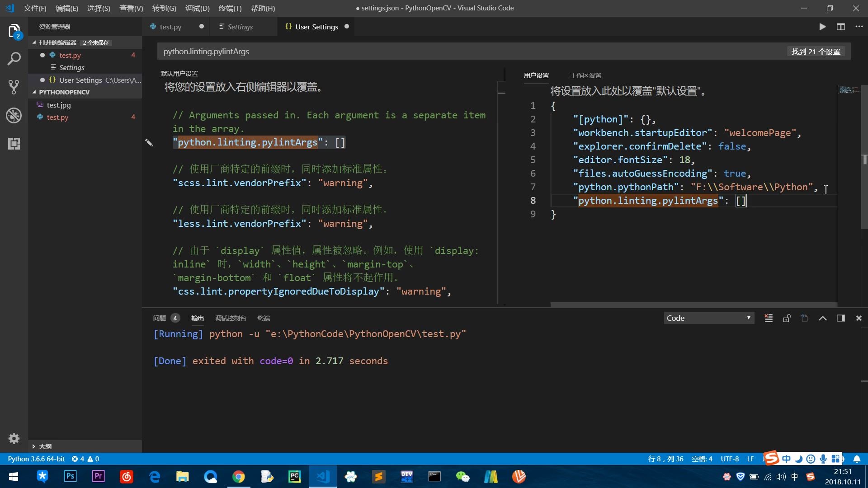The image size is (868, 488).
Task: Select the User Settings editor tab
Action: pyautogui.click(x=316, y=27)
